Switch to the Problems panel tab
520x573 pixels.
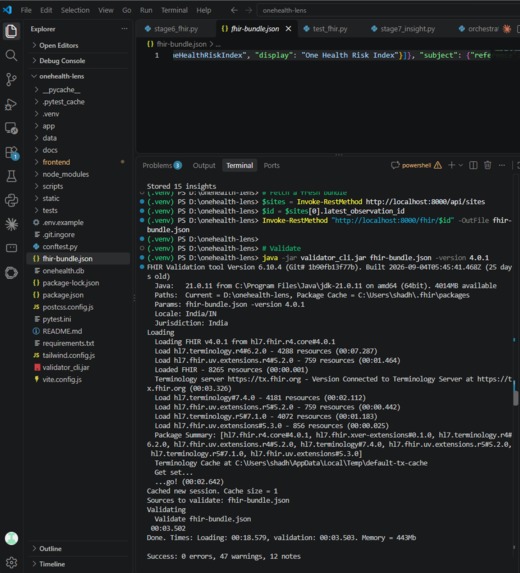tap(162, 166)
